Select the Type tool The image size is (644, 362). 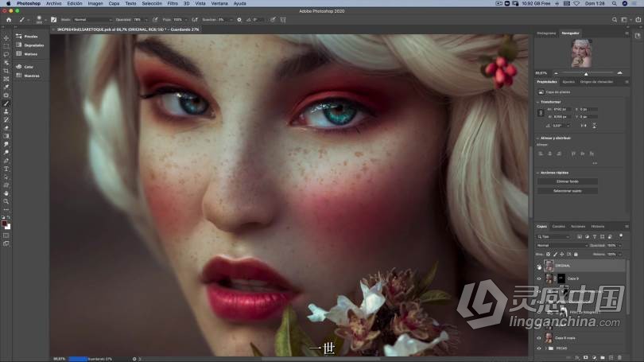tap(6, 169)
